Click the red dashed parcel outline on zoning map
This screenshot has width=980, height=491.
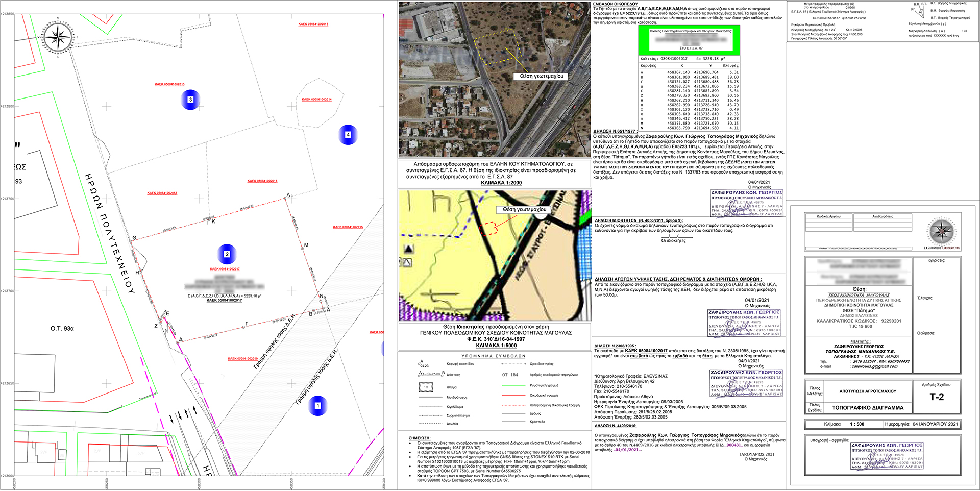coord(488,228)
